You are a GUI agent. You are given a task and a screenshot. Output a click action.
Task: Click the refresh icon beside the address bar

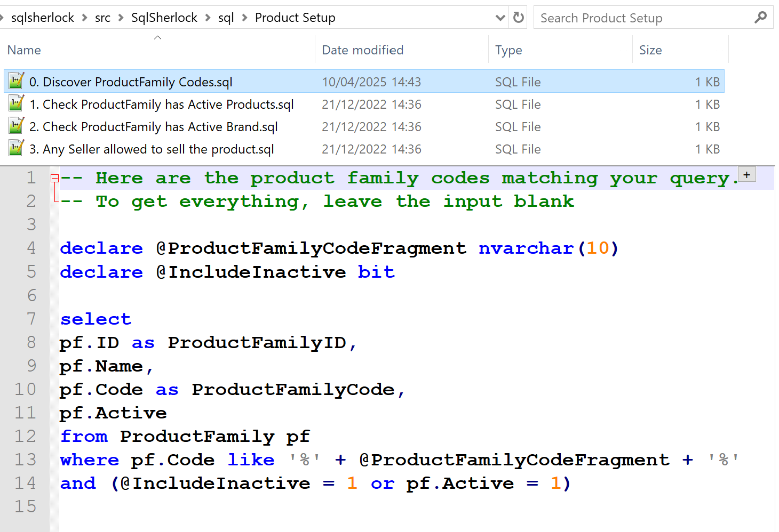[518, 17]
